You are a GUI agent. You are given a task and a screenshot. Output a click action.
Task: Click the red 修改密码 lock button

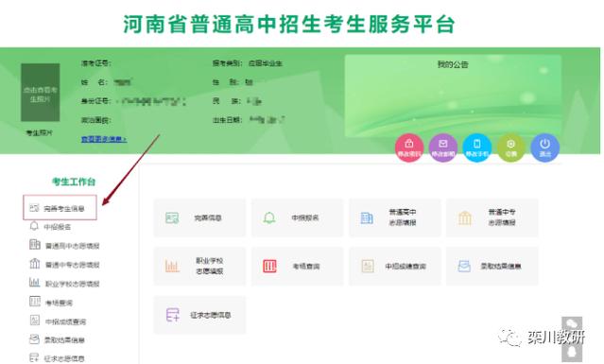(409, 147)
